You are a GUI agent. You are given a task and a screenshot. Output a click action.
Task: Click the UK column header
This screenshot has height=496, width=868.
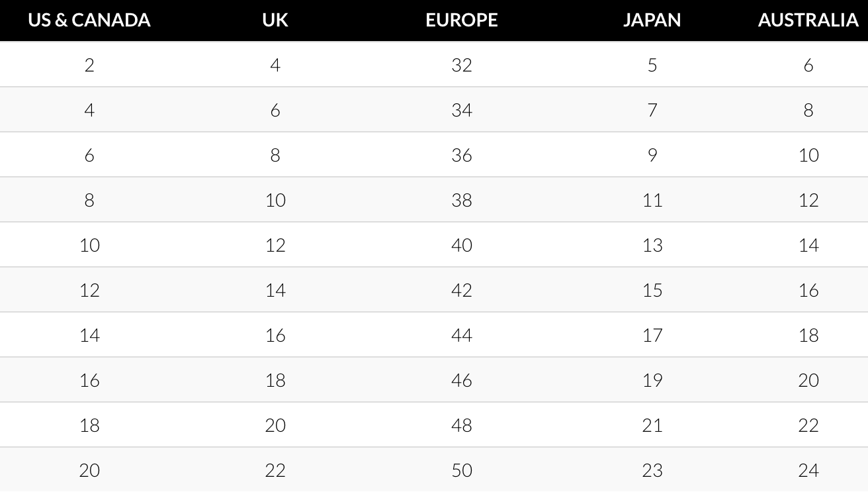point(275,20)
